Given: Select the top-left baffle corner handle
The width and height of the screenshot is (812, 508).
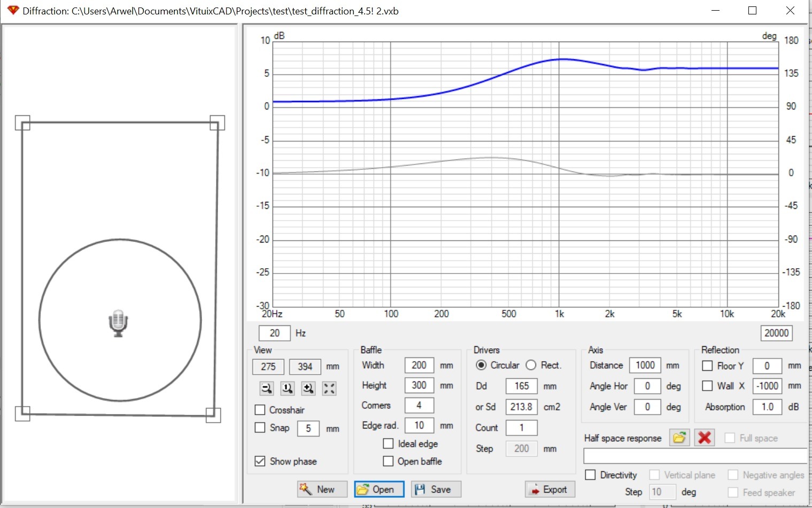Looking at the screenshot, I should point(22,123).
